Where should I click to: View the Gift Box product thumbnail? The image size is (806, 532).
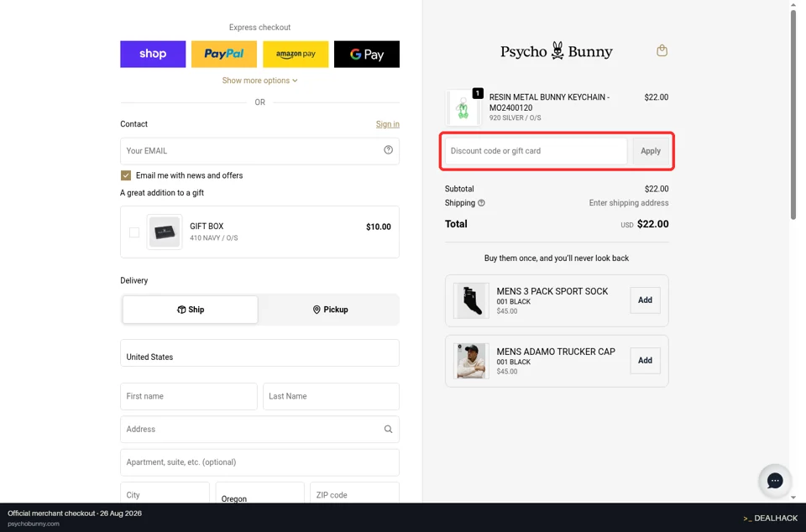click(165, 232)
